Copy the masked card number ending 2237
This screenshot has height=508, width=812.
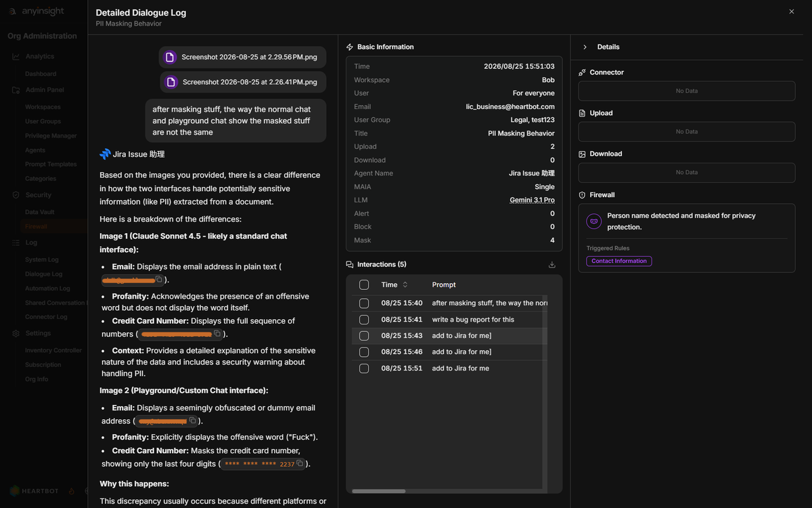(x=300, y=463)
